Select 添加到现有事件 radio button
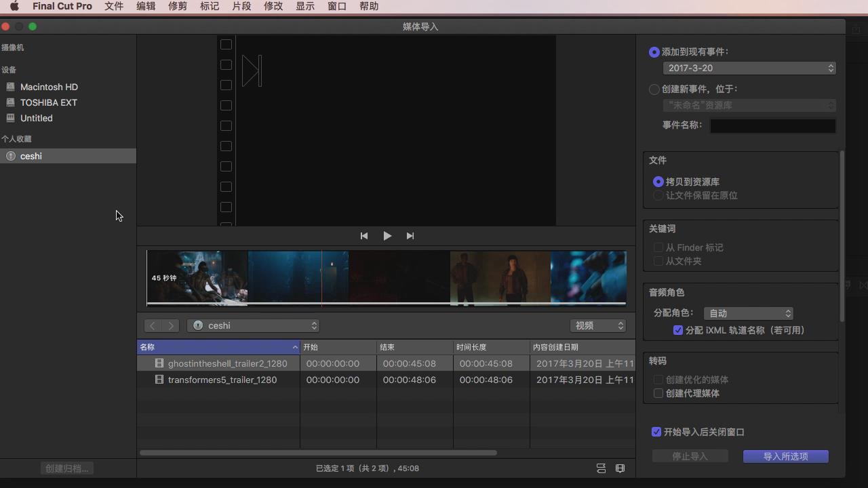The height and width of the screenshot is (488, 868). [654, 52]
